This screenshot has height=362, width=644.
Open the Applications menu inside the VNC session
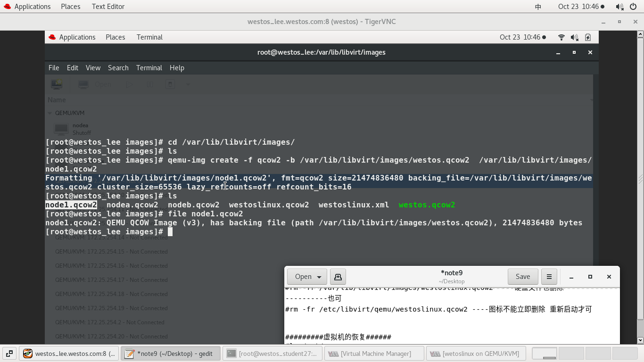click(x=72, y=37)
